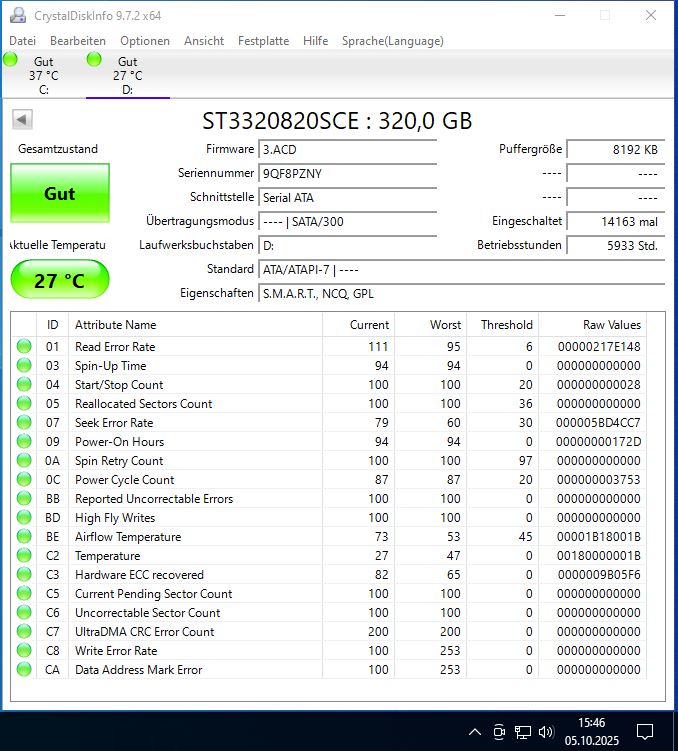
Task: Click status icon of Hardware ECC recovered
Action: click(x=24, y=574)
